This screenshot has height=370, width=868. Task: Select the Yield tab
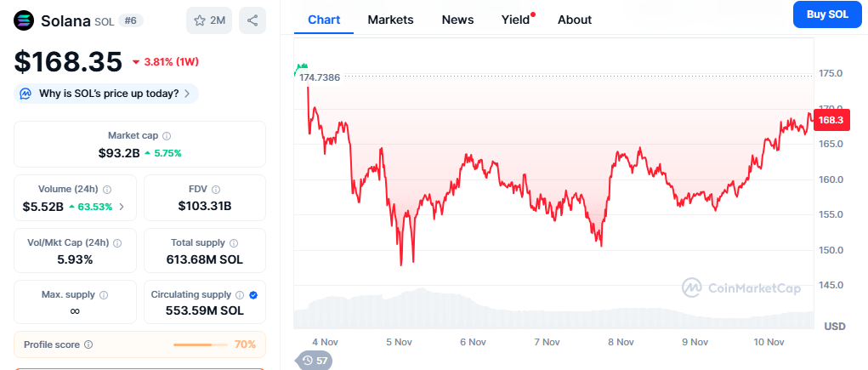click(x=515, y=20)
